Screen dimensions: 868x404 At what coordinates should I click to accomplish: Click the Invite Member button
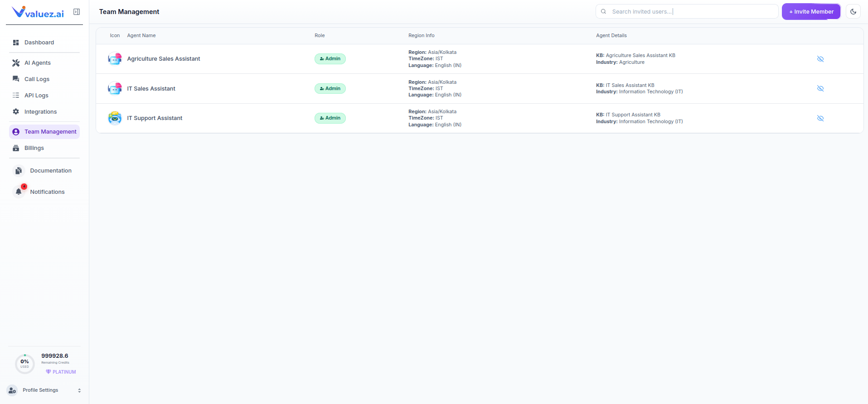(811, 12)
